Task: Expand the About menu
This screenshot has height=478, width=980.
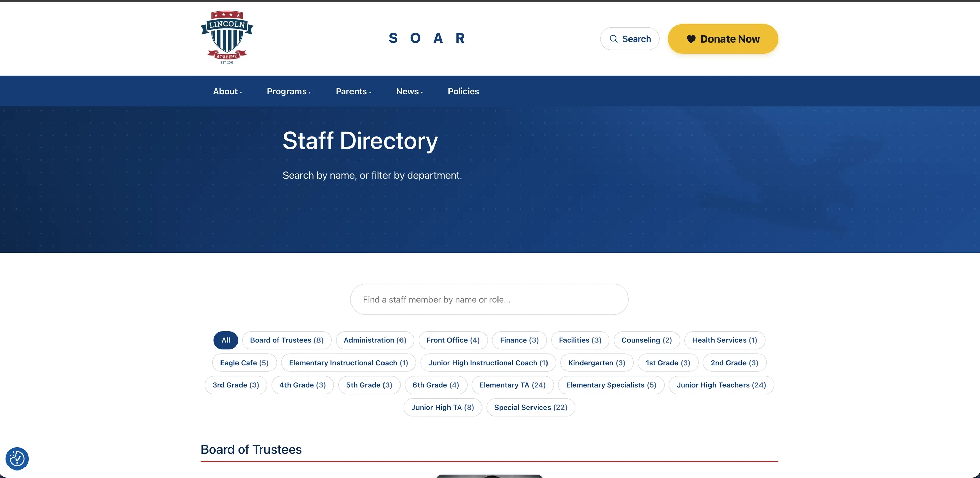Action: click(228, 91)
